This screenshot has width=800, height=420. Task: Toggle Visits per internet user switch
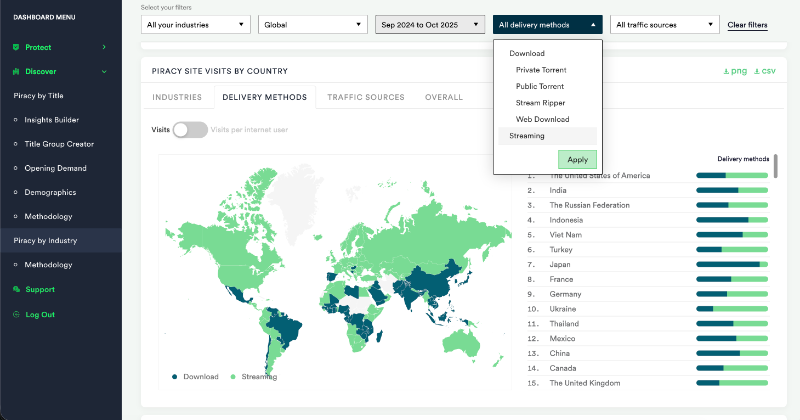tap(189, 130)
